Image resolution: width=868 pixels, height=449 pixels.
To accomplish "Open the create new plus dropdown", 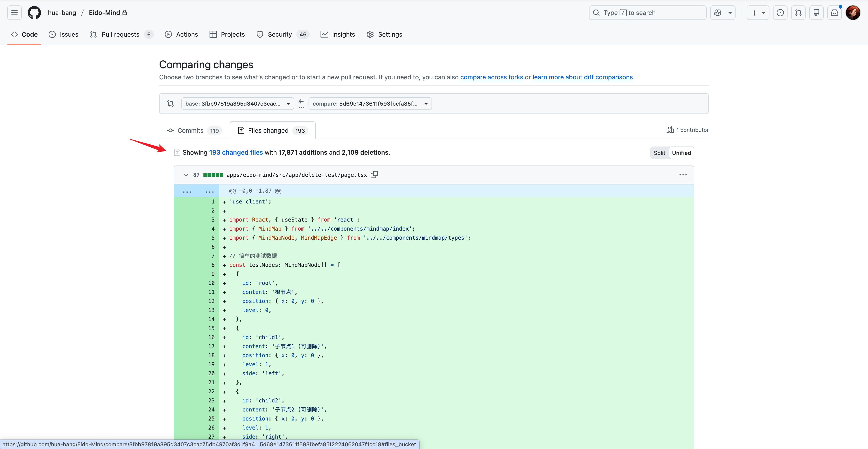I will [758, 13].
